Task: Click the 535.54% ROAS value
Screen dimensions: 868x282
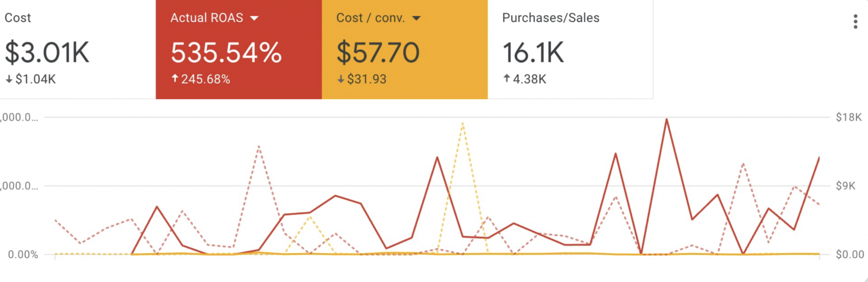Action: pos(226,52)
